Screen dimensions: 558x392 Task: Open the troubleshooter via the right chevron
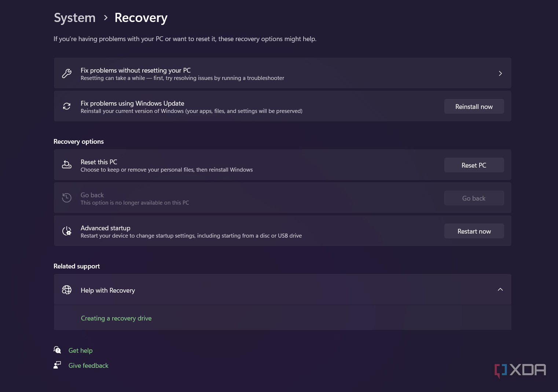click(x=500, y=73)
